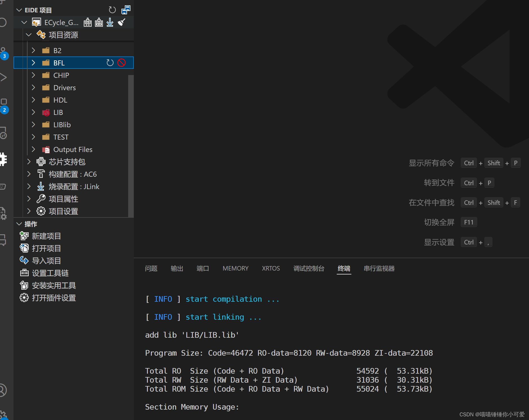The width and height of the screenshot is (529, 420).
Task: Click 安装实用工具 operation
Action: (x=74, y=285)
